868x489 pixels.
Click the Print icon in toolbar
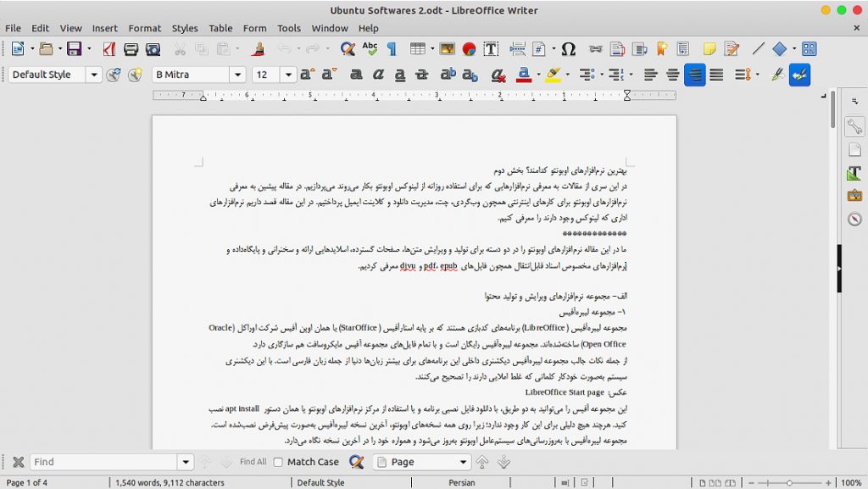coord(131,49)
